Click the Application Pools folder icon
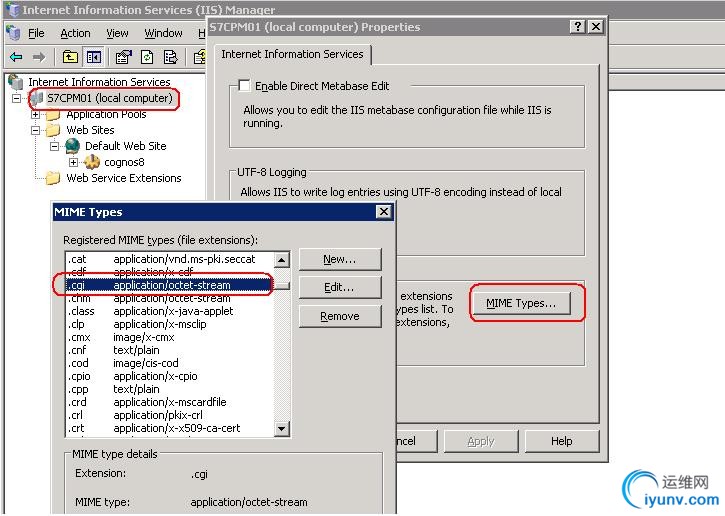This screenshot has width=725, height=516. click(53, 114)
